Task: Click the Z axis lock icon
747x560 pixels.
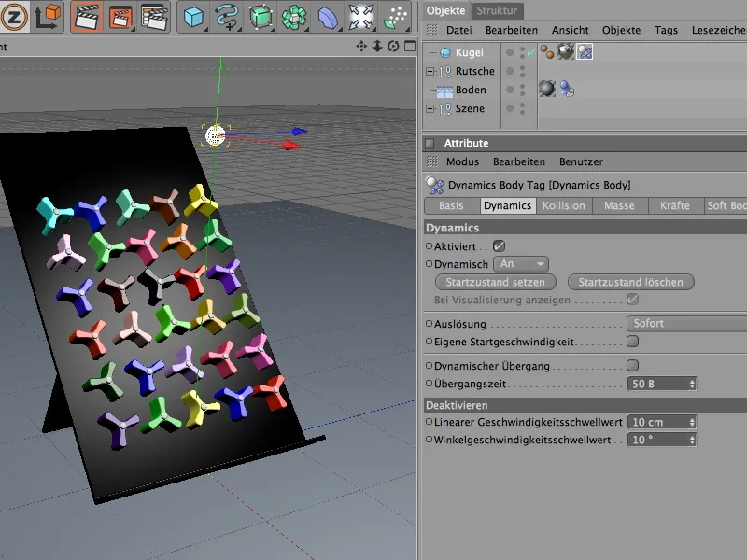Action: click(13, 17)
